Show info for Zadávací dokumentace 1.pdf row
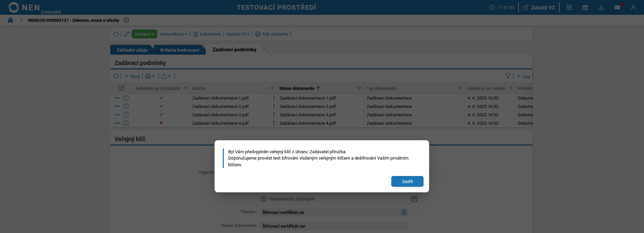The width and height of the screenshot is (644, 233). coord(126,98)
